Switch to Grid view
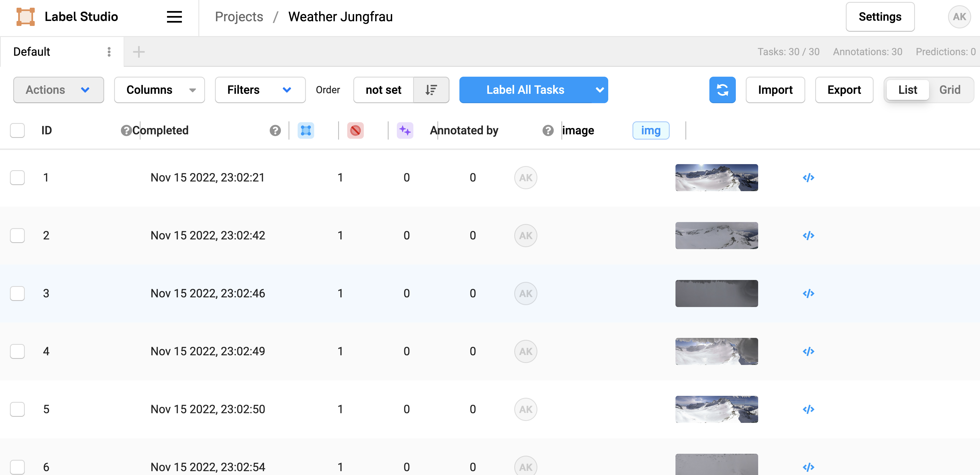Image resolution: width=980 pixels, height=475 pixels. click(950, 90)
